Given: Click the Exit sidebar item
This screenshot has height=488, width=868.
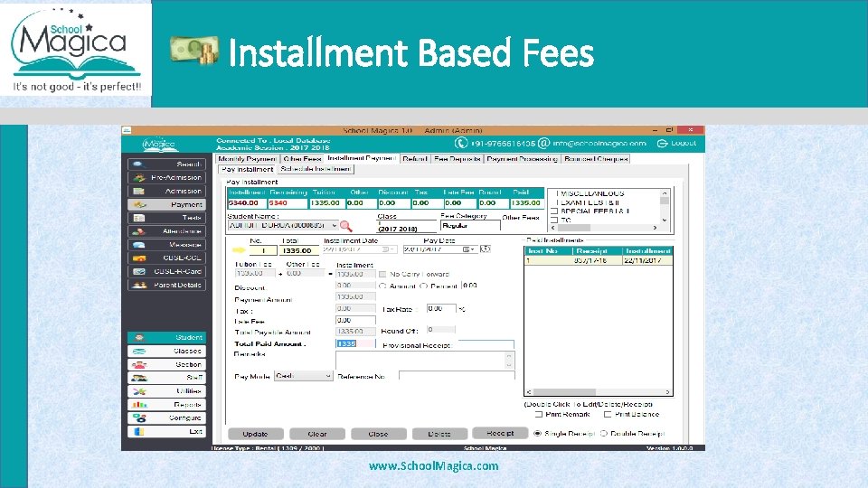Looking at the screenshot, I should pyautogui.click(x=166, y=432).
